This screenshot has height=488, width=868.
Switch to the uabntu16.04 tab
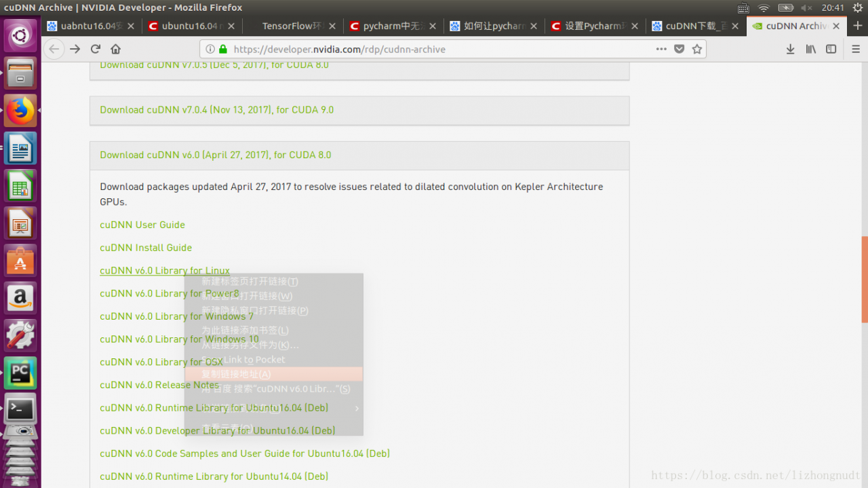click(x=92, y=26)
